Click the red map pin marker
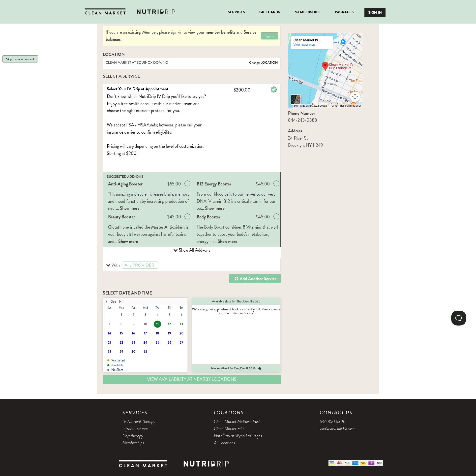The image size is (476, 476). coord(325,66)
